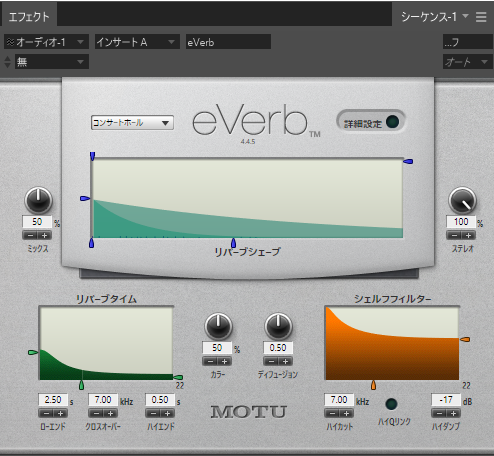The width and height of the screenshot is (494, 456).
Task: Decrease Diffusion (ディフュージョン) with minus button
Action: click(271, 361)
